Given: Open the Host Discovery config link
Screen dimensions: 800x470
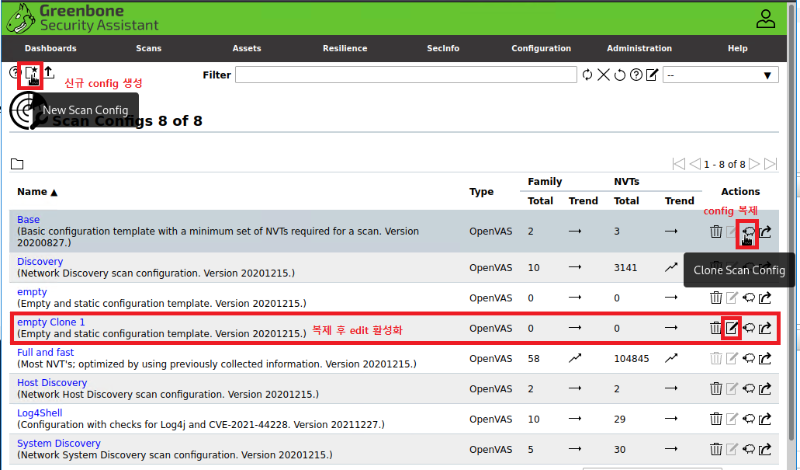Looking at the screenshot, I should click(x=52, y=382).
